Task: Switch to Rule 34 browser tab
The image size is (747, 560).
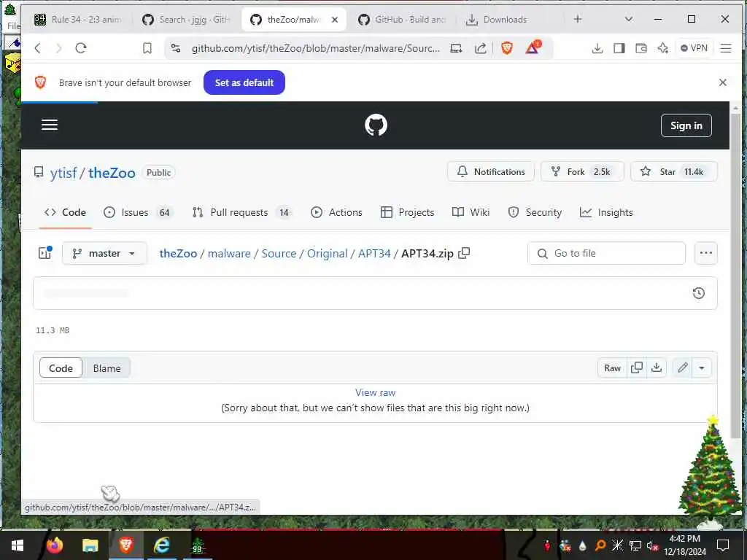Action: 79,20
